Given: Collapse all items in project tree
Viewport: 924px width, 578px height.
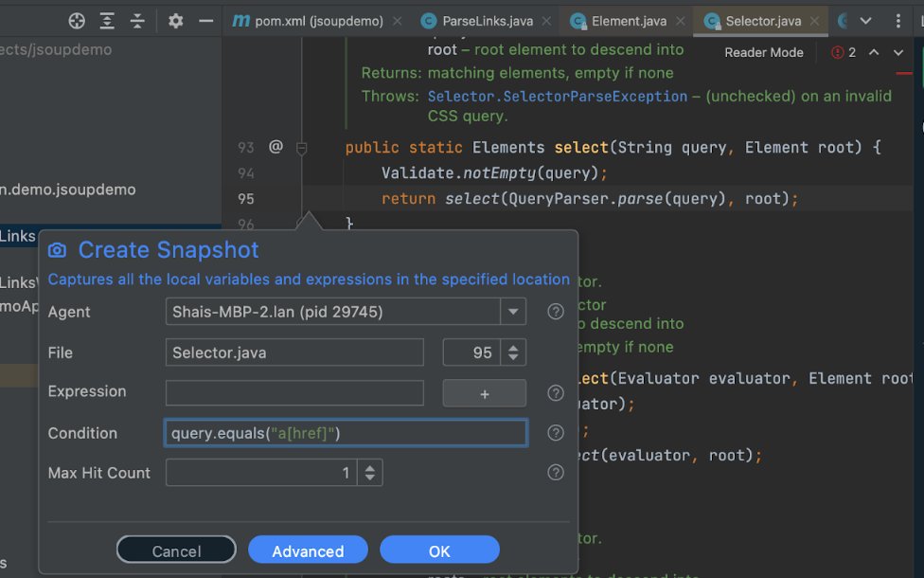Looking at the screenshot, I should 137,21.
